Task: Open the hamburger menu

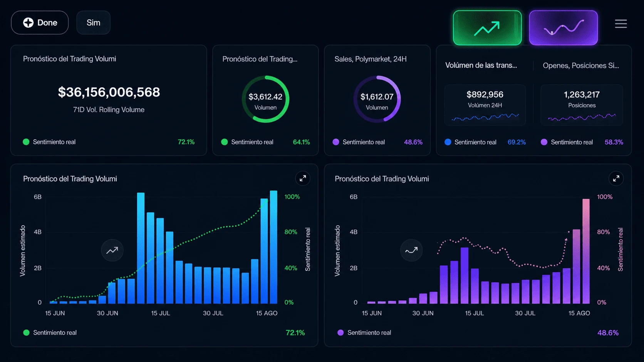Action: pyautogui.click(x=621, y=24)
